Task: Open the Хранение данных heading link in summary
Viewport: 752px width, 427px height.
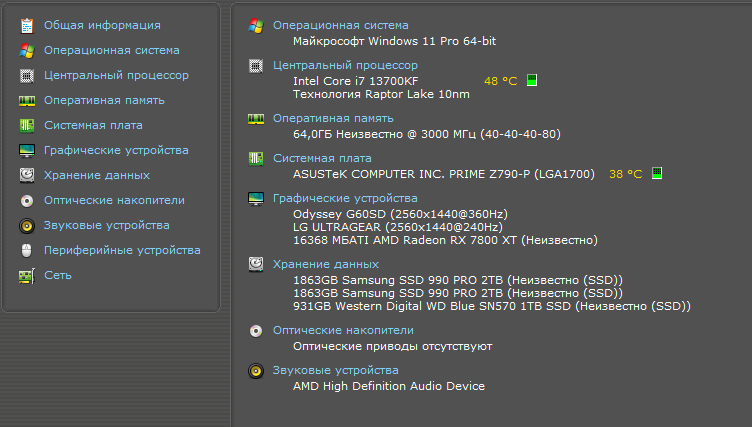Action: tap(325, 264)
